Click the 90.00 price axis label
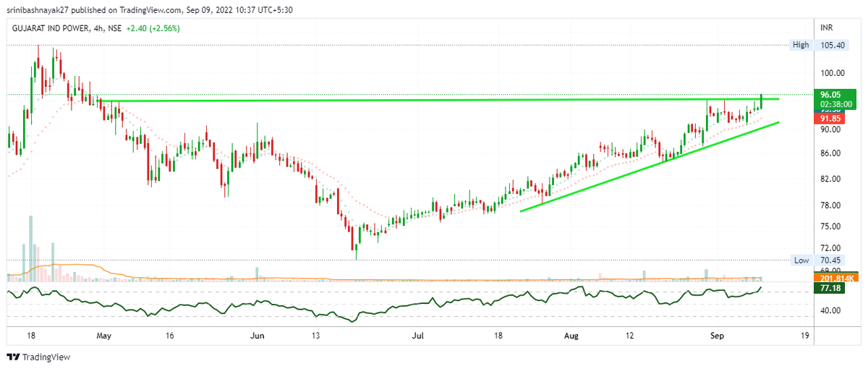The width and height of the screenshot is (868, 369). click(x=830, y=130)
